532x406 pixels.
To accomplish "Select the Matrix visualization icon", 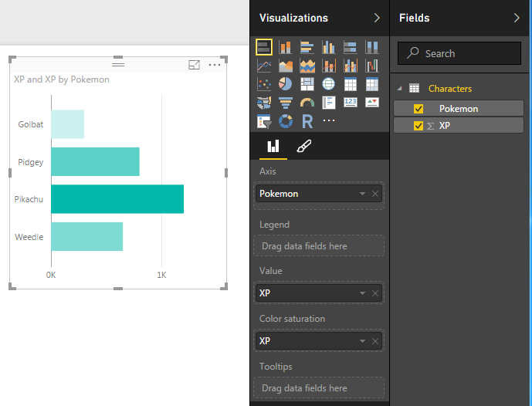I will point(372,84).
